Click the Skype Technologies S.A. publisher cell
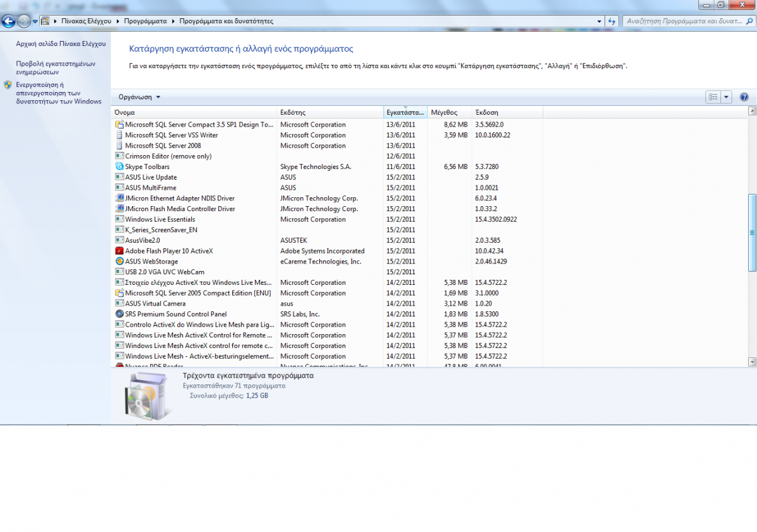Image resolution: width=757 pixels, height=532 pixels. (x=315, y=167)
